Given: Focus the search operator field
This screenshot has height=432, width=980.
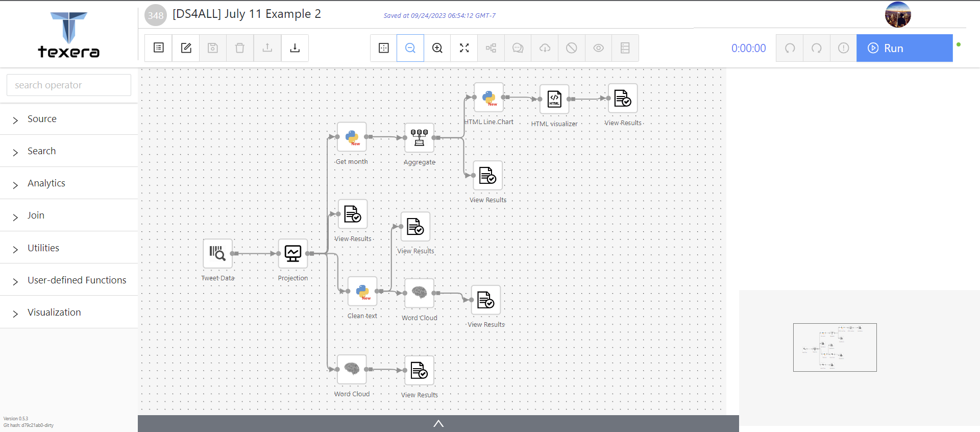Looking at the screenshot, I should (x=69, y=85).
